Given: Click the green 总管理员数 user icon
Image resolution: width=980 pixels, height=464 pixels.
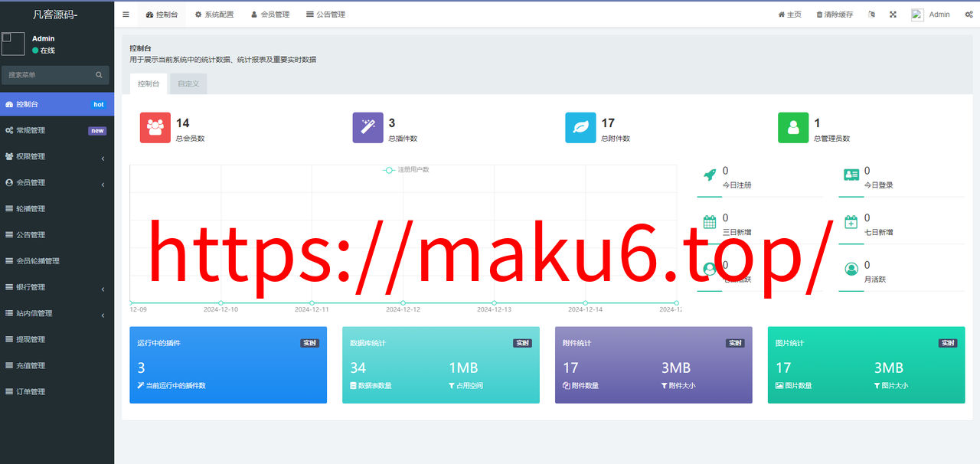Looking at the screenshot, I should (793, 128).
